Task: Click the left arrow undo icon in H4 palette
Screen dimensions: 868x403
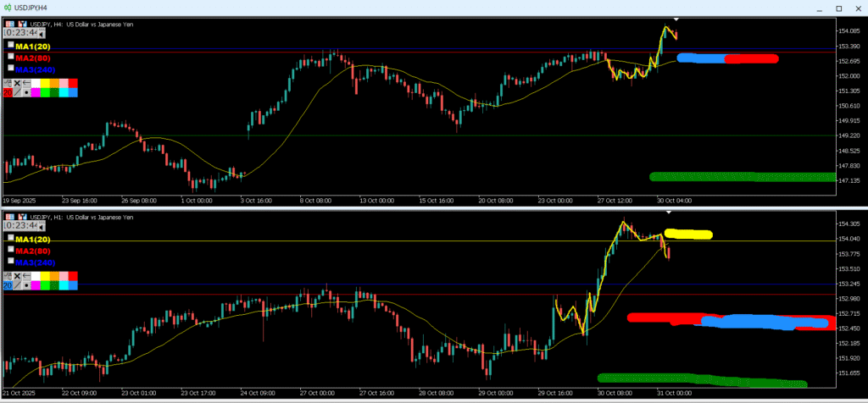Action: pyautogui.click(x=26, y=83)
